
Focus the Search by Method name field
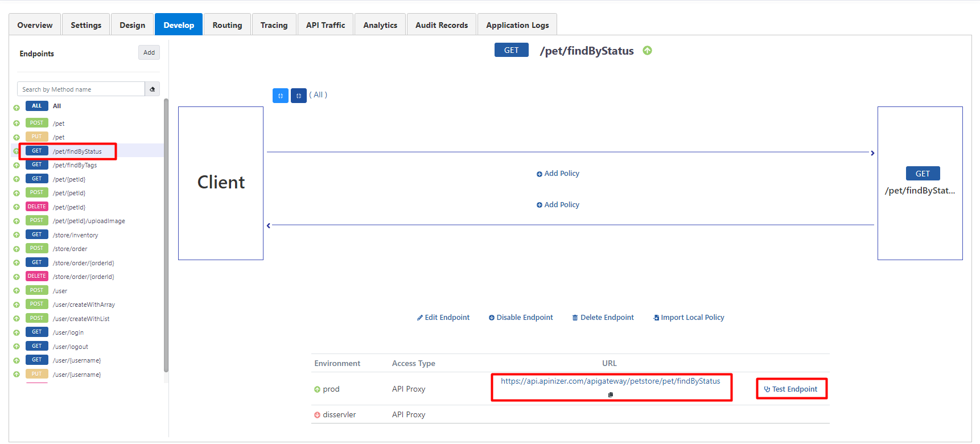tap(81, 89)
